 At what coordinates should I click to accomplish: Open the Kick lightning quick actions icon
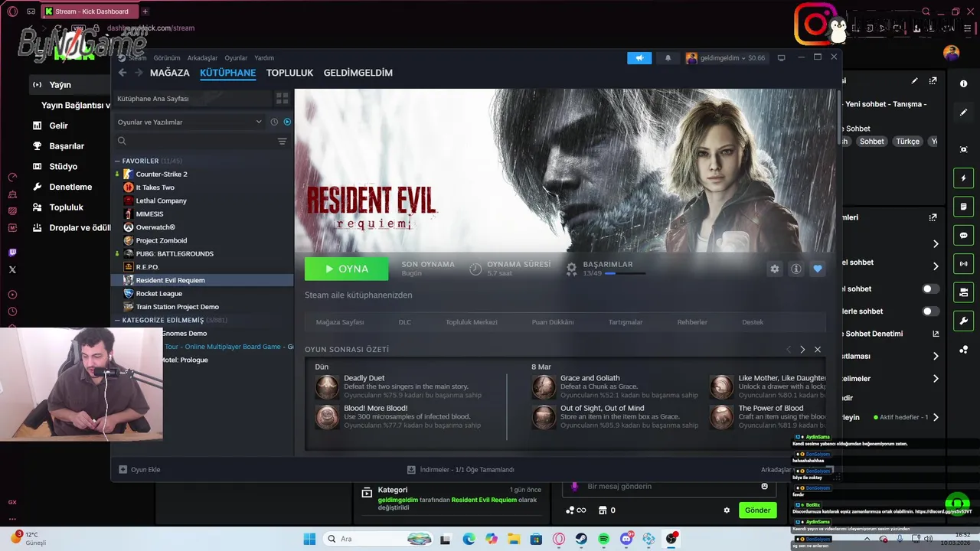964,178
